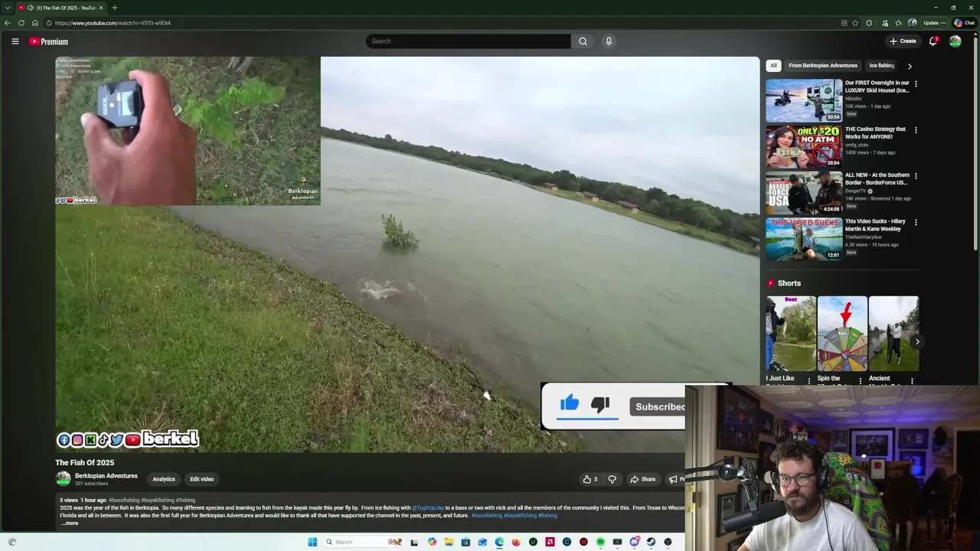Open YouTube notifications bell
Screen dimensions: 980x551
pyautogui.click(x=933, y=41)
